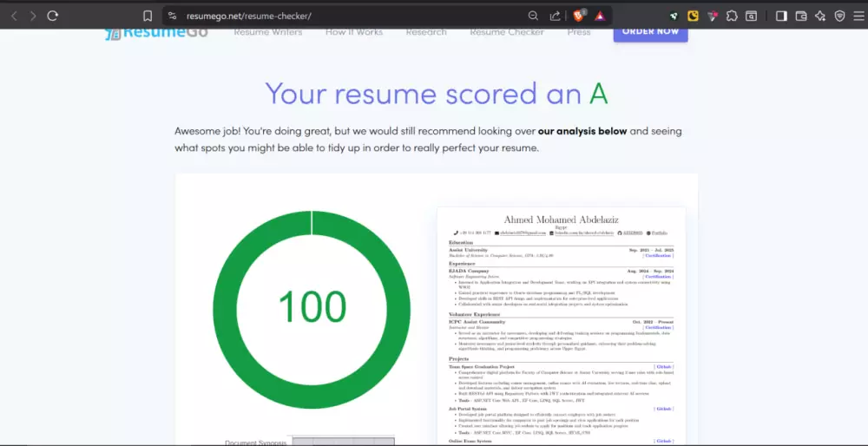
Task: Click the Certification link beside ICPC Assiut Community
Action: tap(659, 328)
